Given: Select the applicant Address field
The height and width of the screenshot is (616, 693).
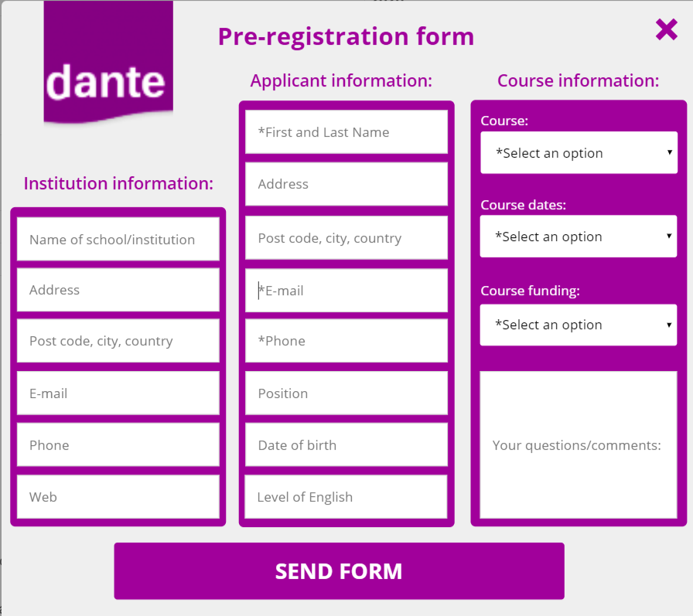Looking at the screenshot, I should (346, 184).
